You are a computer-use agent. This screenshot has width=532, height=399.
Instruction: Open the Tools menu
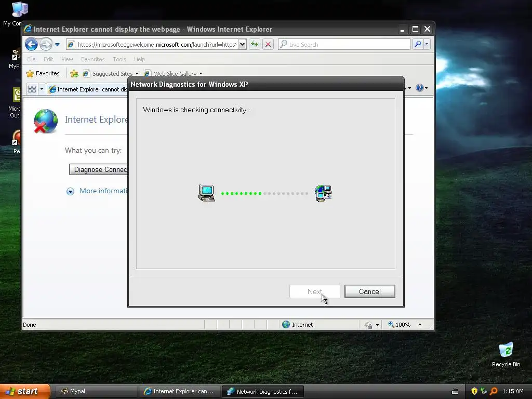click(119, 59)
